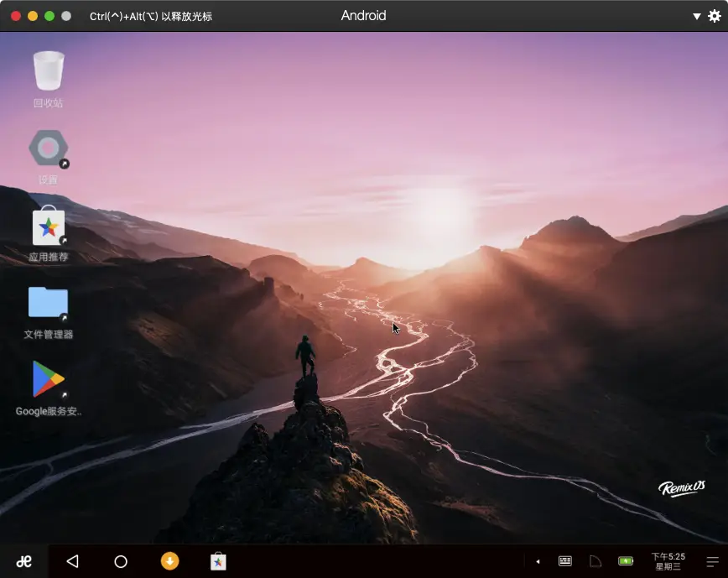The image size is (728, 578).
Task: Open the notification panel lines icon
Action: pyautogui.click(x=712, y=561)
